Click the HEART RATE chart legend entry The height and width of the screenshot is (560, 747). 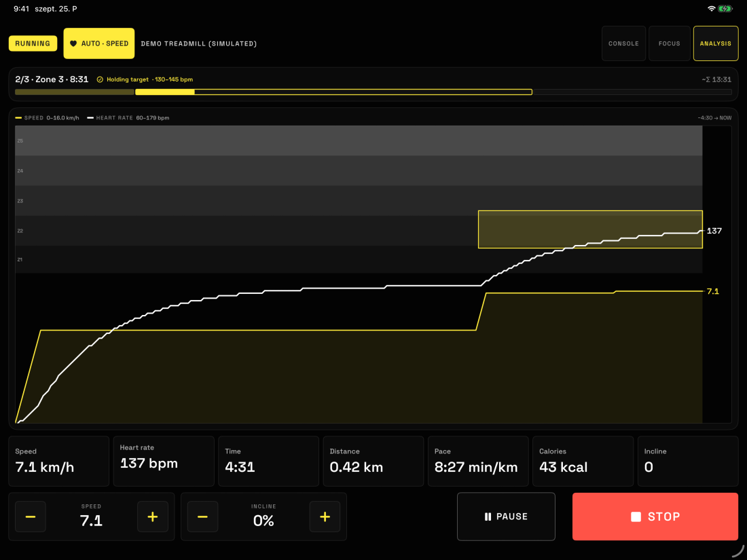pos(128,117)
